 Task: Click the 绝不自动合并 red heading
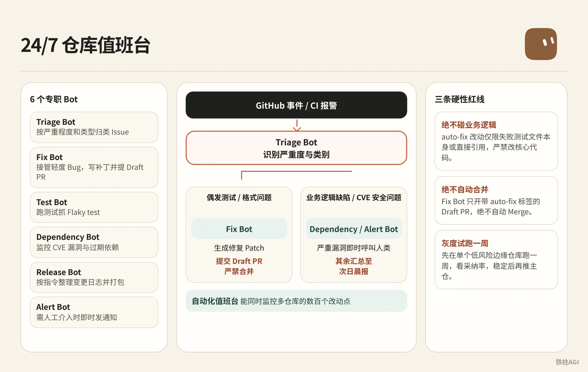(465, 189)
